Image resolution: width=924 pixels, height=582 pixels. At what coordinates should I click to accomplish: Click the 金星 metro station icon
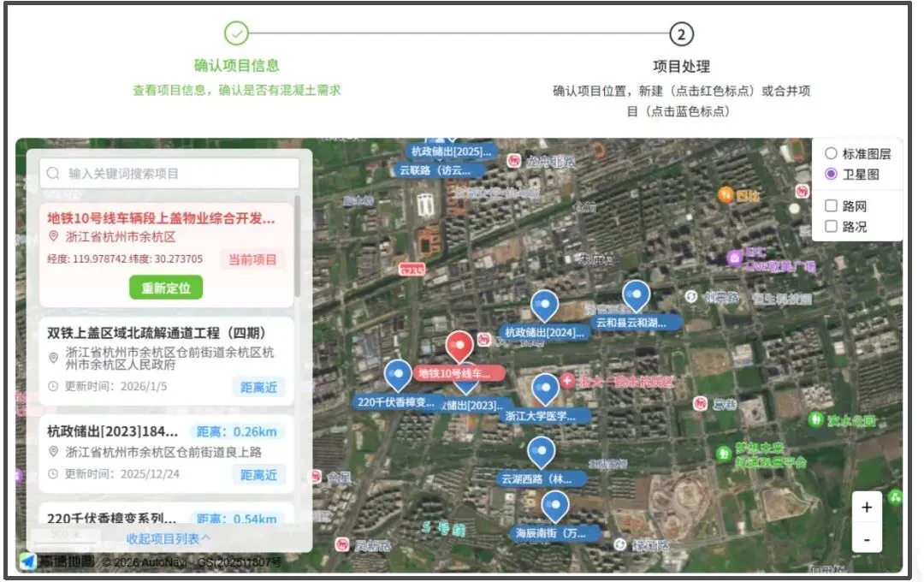317,477
